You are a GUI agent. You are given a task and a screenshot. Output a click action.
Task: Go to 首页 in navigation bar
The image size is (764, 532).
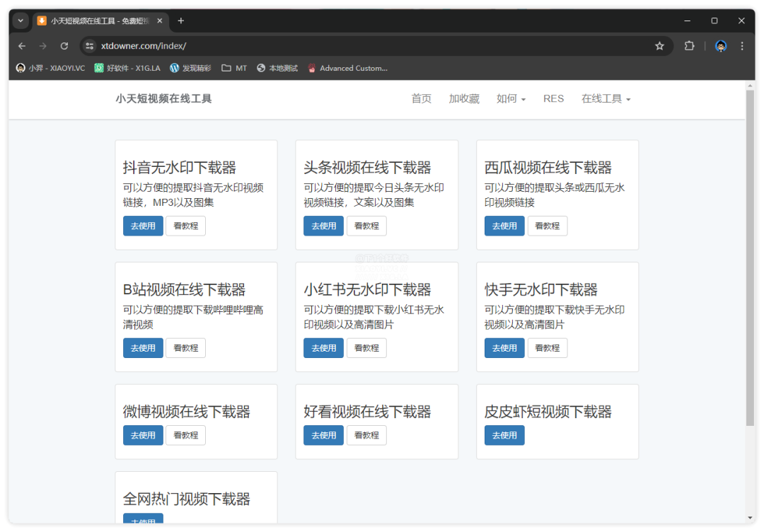421,99
